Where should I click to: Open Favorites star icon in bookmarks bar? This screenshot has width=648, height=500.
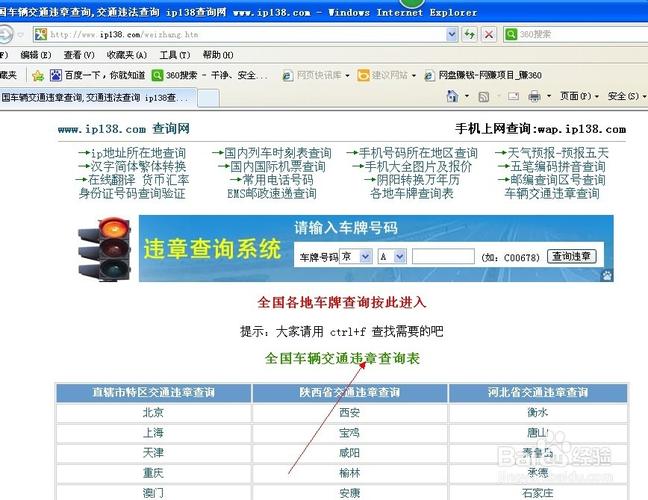coord(38,75)
